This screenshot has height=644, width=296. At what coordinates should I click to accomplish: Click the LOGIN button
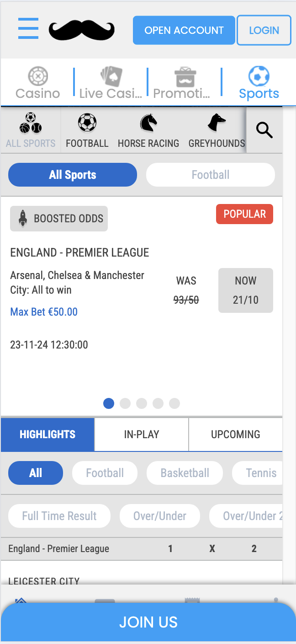[x=264, y=31]
